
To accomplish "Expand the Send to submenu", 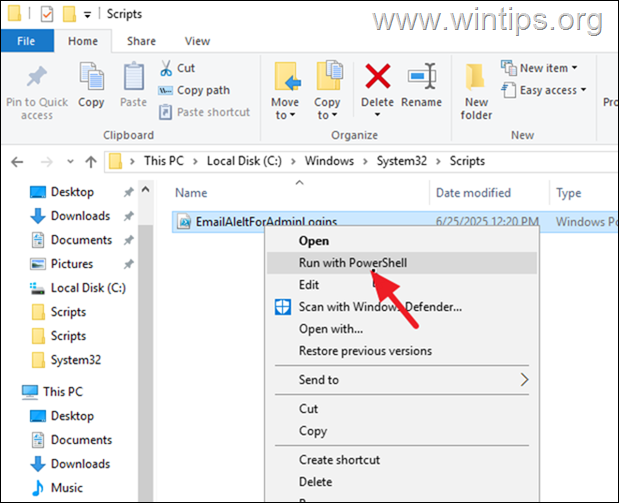I will (401, 380).
